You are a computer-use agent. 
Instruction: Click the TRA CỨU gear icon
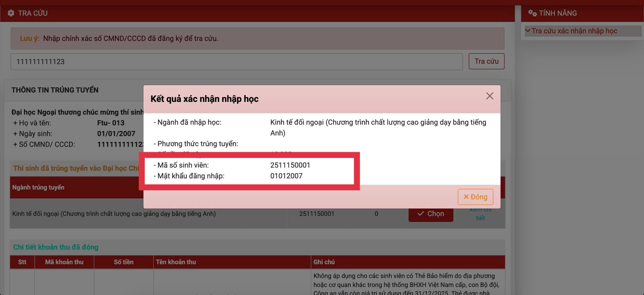(11, 13)
